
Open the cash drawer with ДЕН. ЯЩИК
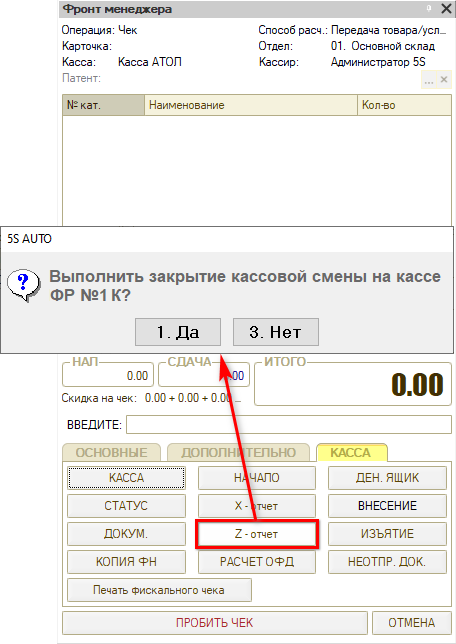[387, 478]
